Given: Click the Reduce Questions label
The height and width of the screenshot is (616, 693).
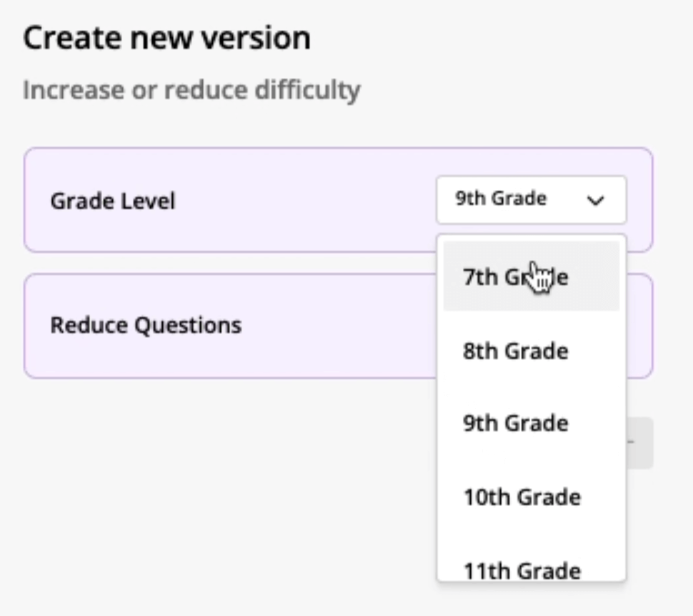Looking at the screenshot, I should click(x=146, y=325).
